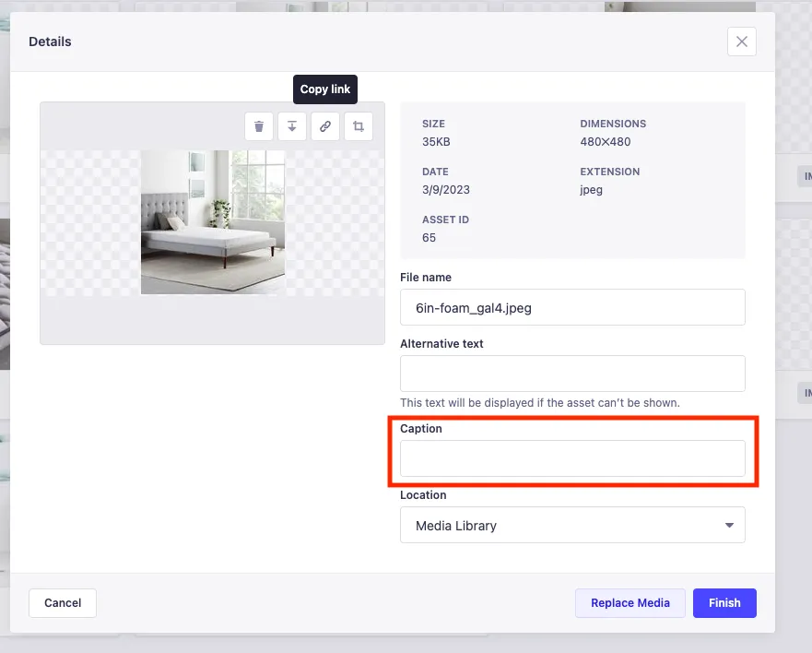Click the Replace Media button
Screen dimensions: 812x653
coord(630,603)
